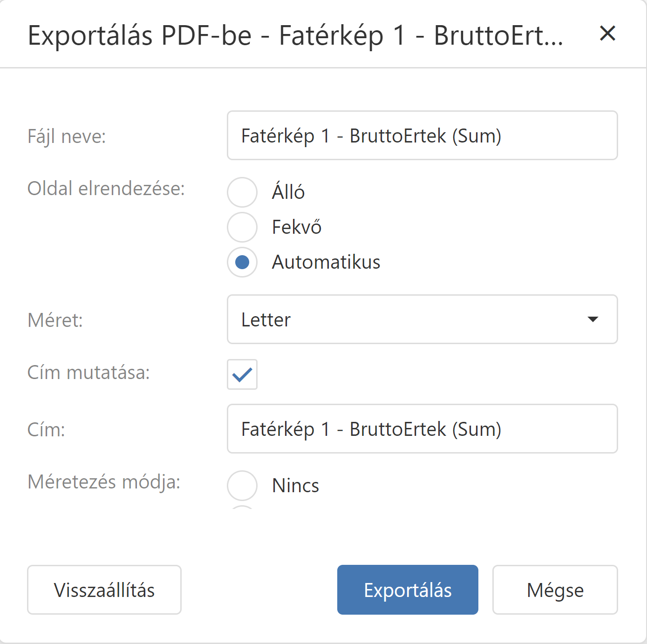Choose the Fekvő orientation option

242,227
